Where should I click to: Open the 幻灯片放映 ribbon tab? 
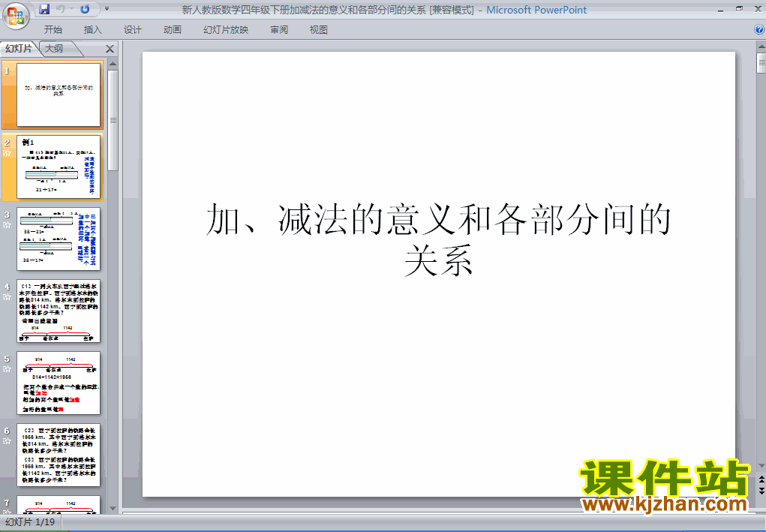point(226,30)
